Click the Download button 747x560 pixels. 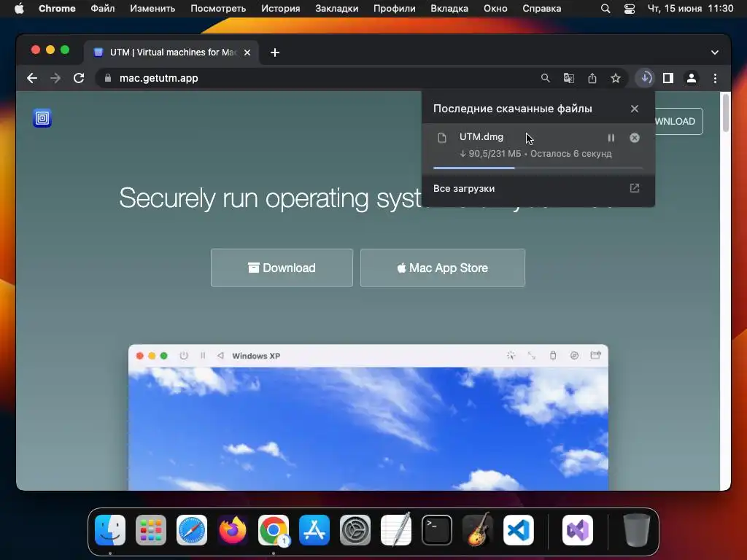(x=282, y=268)
